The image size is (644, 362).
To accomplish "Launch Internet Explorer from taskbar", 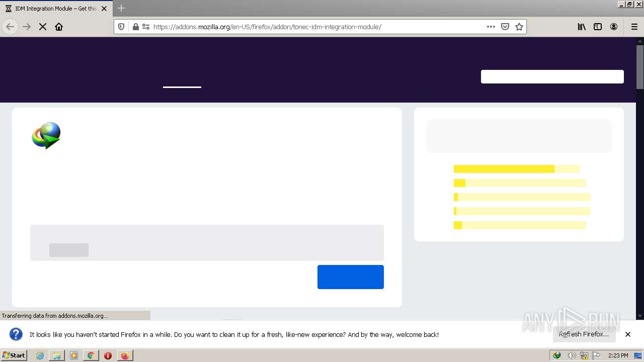I will [40, 355].
